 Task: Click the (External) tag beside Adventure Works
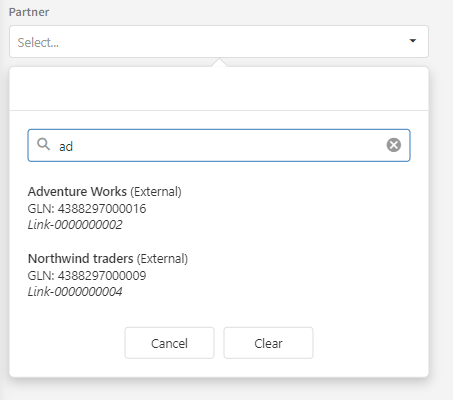pos(156,192)
